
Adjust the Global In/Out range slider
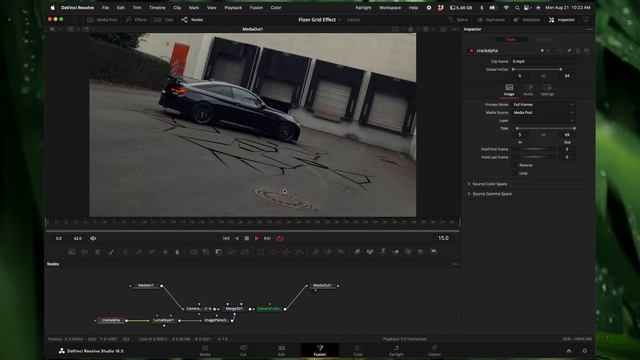coord(537,69)
